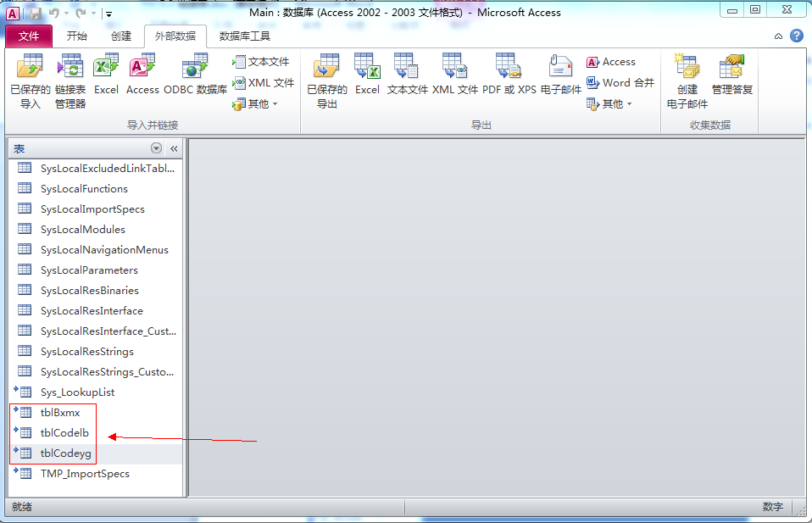This screenshot has width=812, height=523.
Task: Open the File (文件) tab
Action: point(29,36)
